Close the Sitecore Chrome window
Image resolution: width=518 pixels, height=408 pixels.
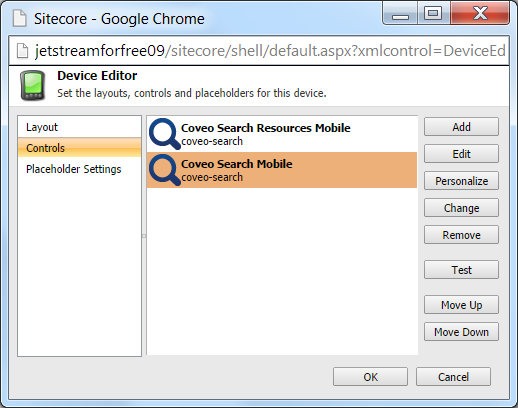point(480,14)
